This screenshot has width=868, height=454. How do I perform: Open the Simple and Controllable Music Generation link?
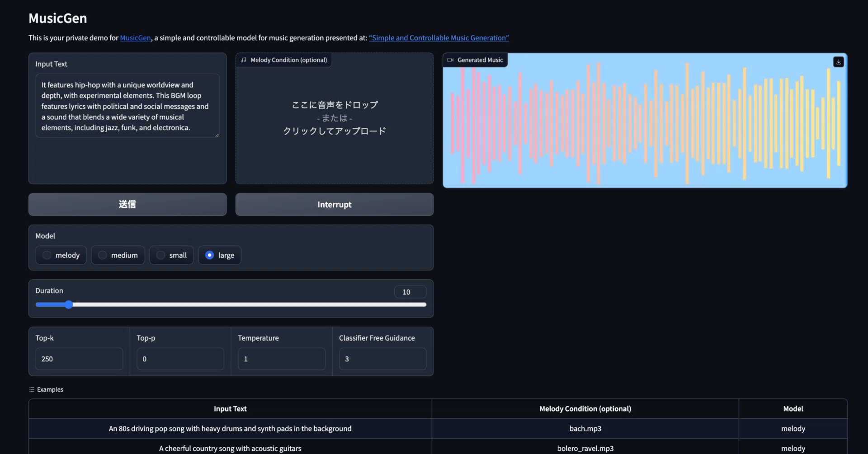pyautogui.click(x=439, y=38)
